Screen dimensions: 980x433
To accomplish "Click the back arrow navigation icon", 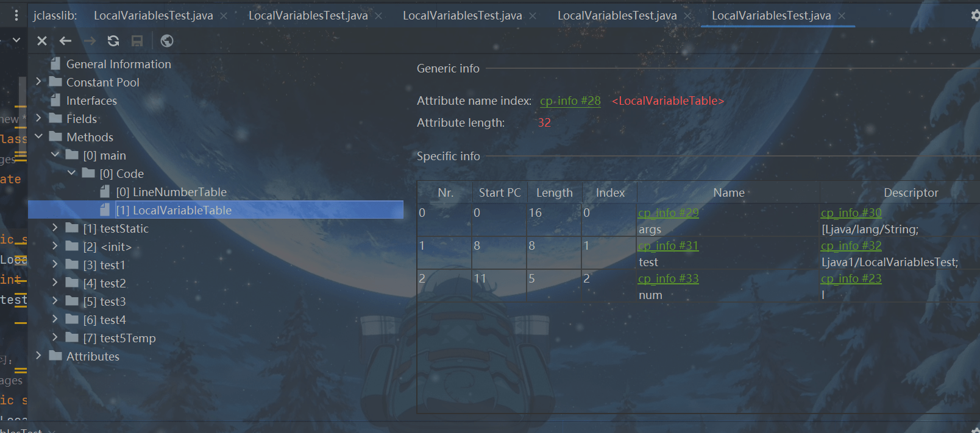I will tap(66, 41).
